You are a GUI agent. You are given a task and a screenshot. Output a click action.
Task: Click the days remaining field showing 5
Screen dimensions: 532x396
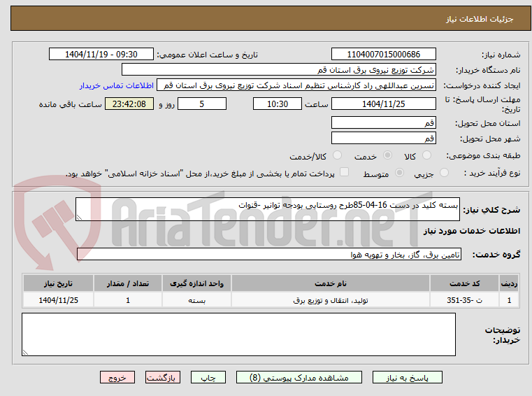pyautogui.click(x=202, y=104)
